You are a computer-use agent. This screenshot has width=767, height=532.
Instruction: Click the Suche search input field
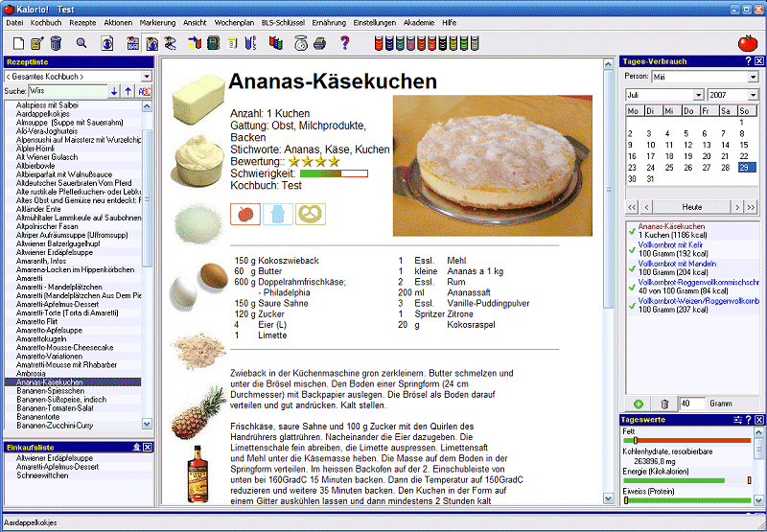click(67, 91)
